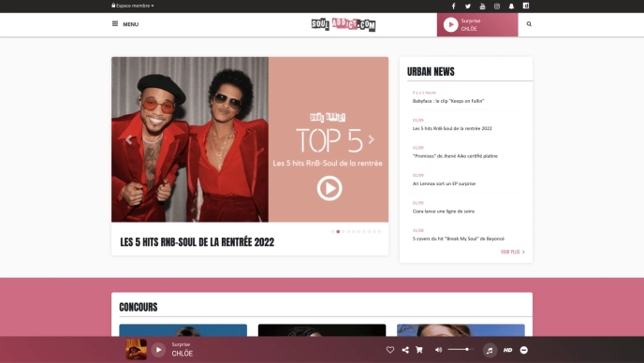644x363 pixels.
Task: Click VOIR PLUS in Urban News
Action: 513,252
